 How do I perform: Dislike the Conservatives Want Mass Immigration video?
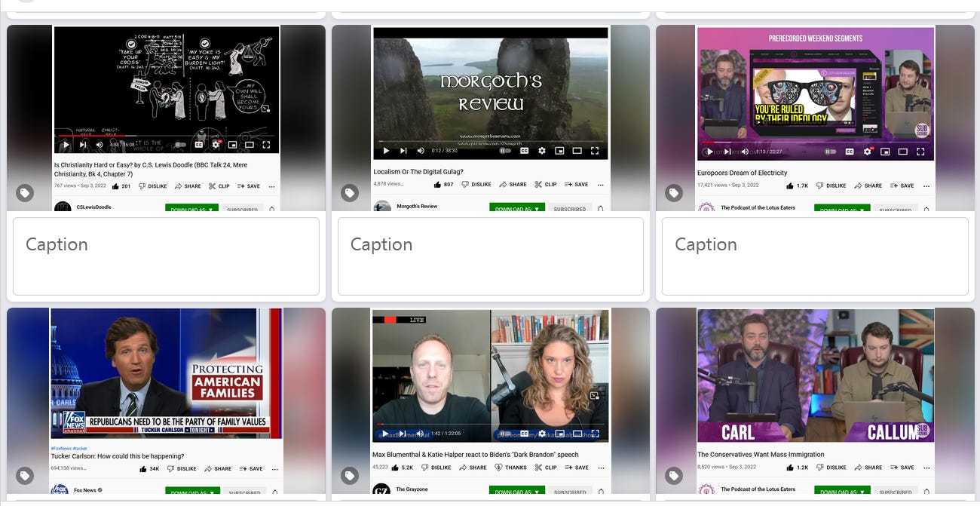tap(831, 468)
